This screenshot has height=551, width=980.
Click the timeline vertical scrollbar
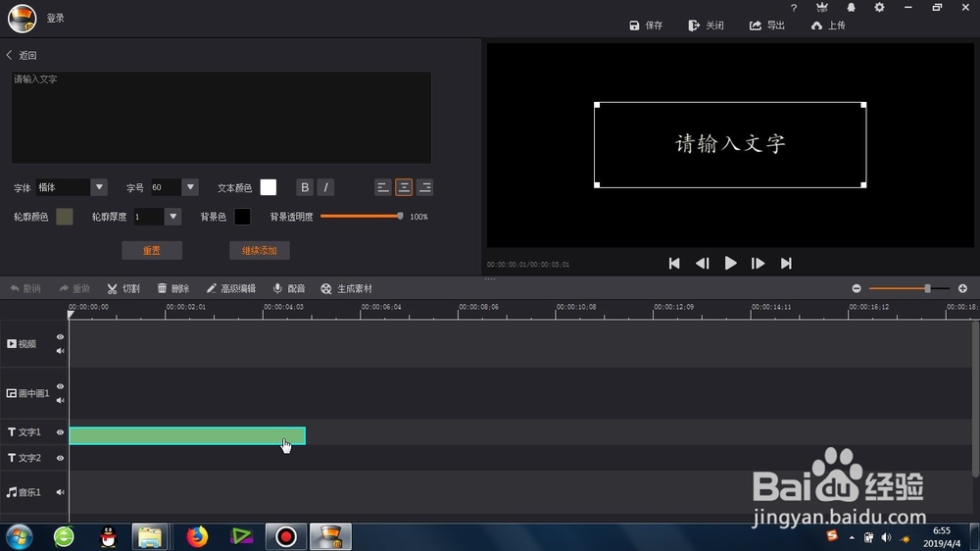coord(976,398)
